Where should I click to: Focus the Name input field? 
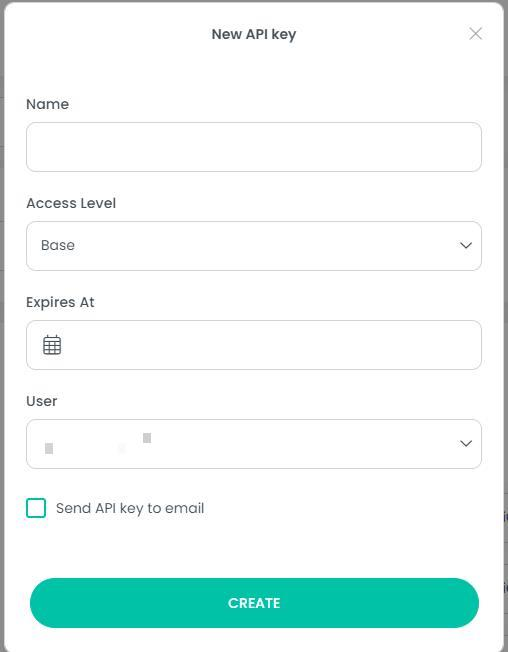coord(254,147)
